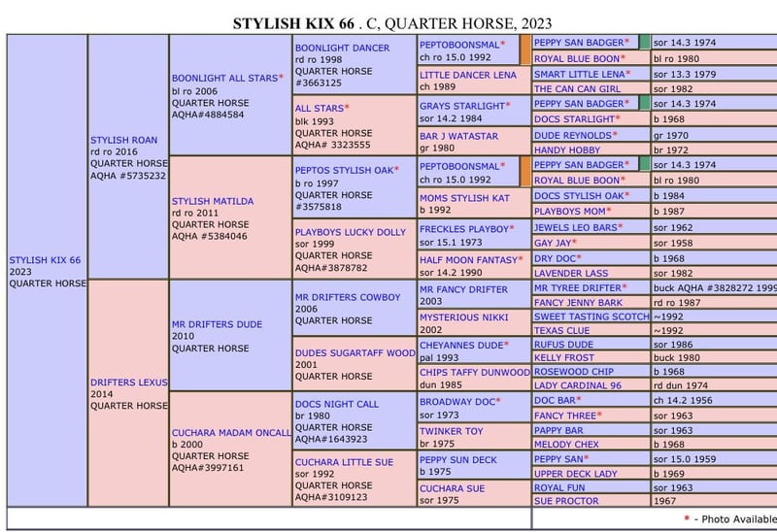Click PEPPY SAN link

pos(558,459)
